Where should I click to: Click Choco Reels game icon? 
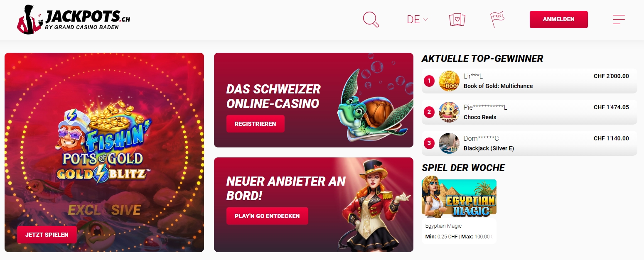pos(449,112)
